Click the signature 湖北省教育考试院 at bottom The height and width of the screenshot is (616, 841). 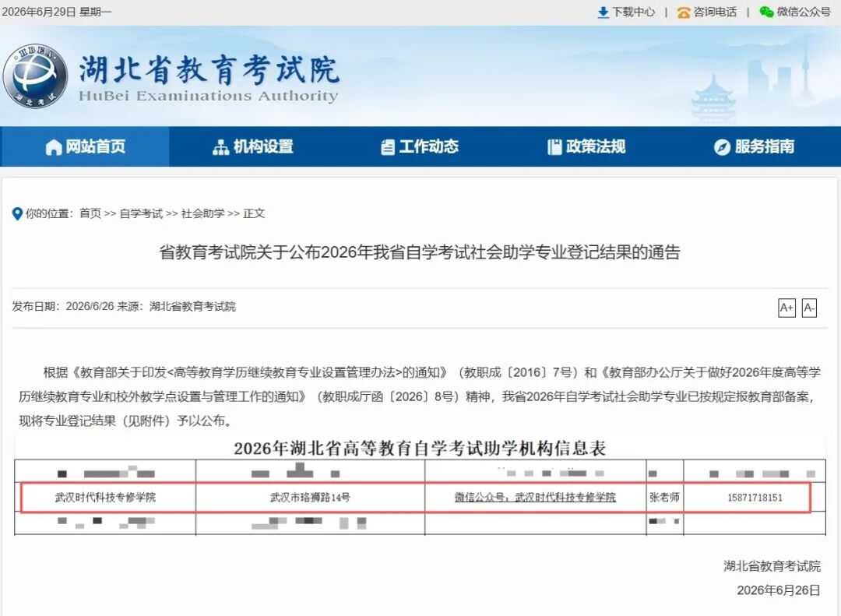click(x=772, y=566)
